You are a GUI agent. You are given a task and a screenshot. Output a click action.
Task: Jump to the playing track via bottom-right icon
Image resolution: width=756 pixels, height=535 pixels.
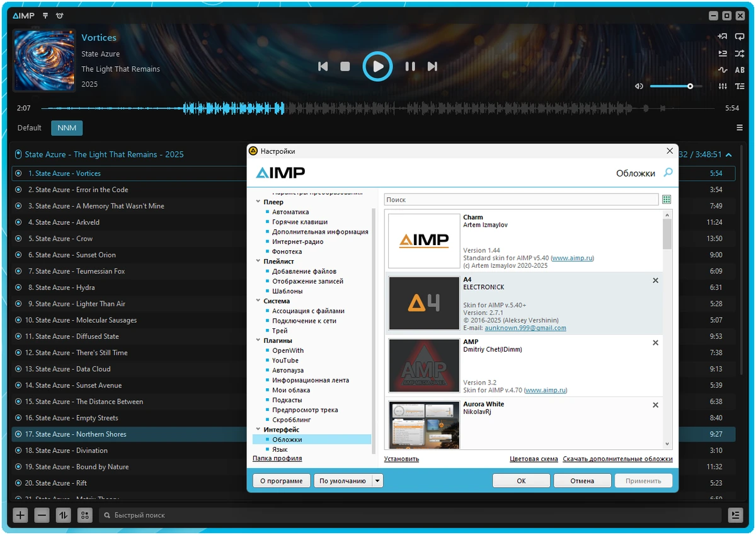(735, 515)
